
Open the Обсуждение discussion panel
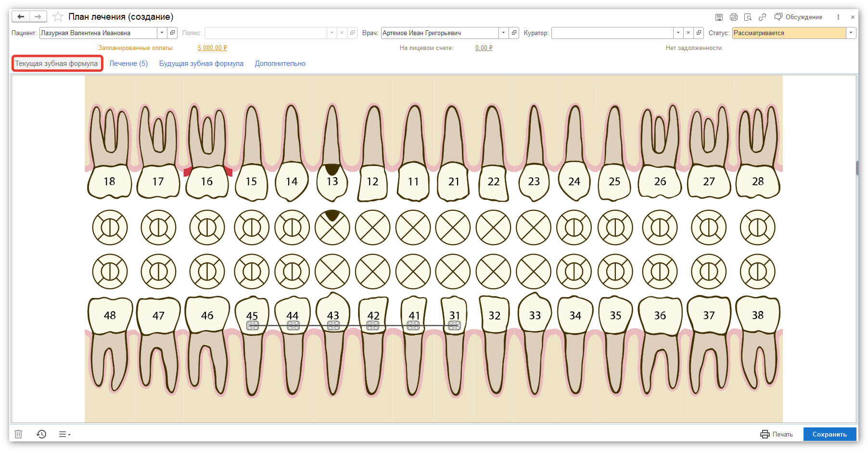798,17
